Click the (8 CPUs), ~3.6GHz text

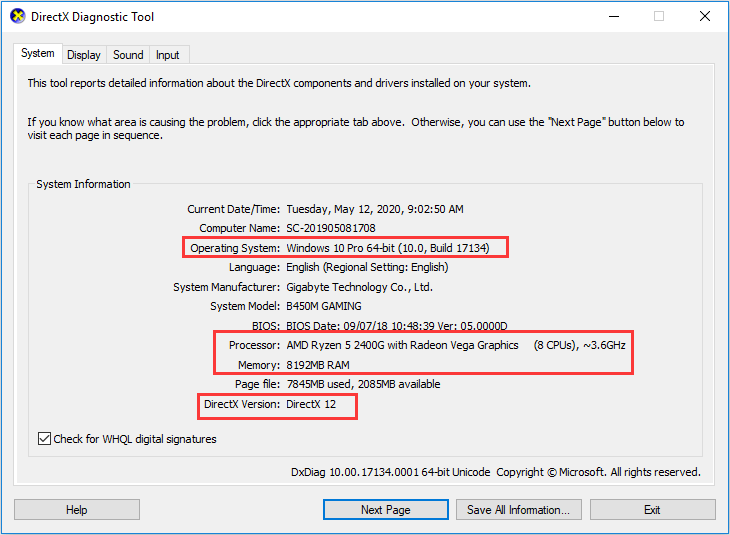coord(579,345)
